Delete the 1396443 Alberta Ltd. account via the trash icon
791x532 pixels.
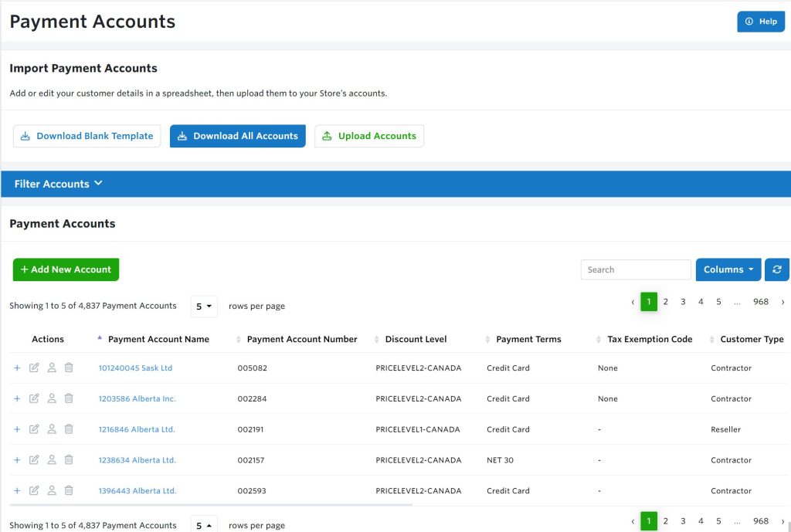click(x=69, y=490)
